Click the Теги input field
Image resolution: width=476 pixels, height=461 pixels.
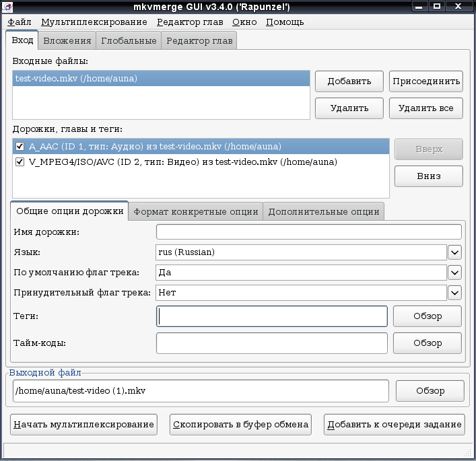point(272,316)
